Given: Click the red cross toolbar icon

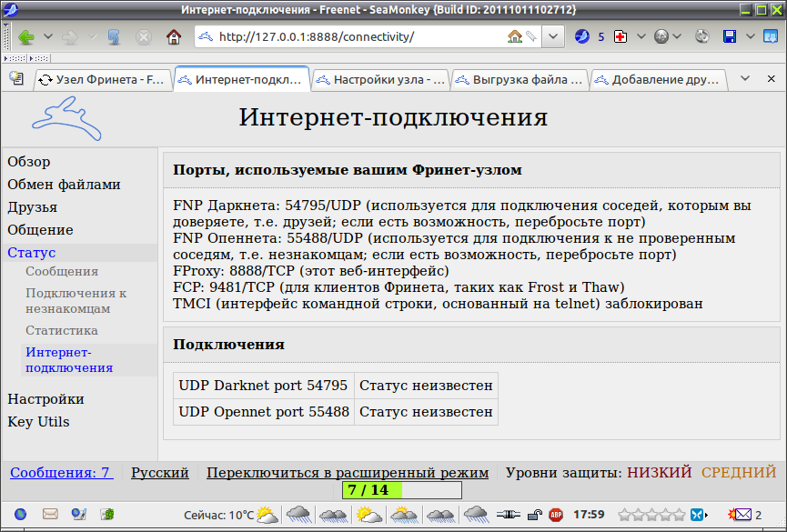Looking at the screenshot, I should click(x=621, y=36).
